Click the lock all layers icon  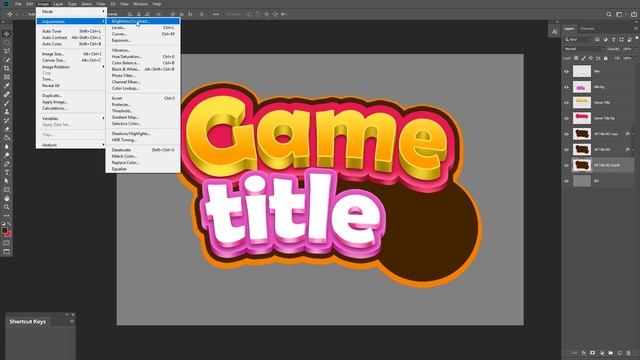click(x=606, y=58)
